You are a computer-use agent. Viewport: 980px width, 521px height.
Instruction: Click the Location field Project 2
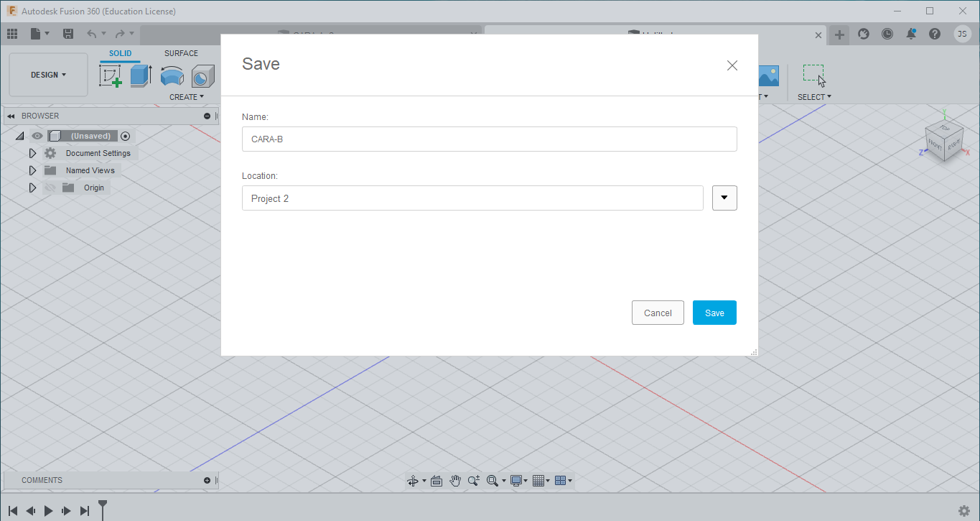pos(472,198)
